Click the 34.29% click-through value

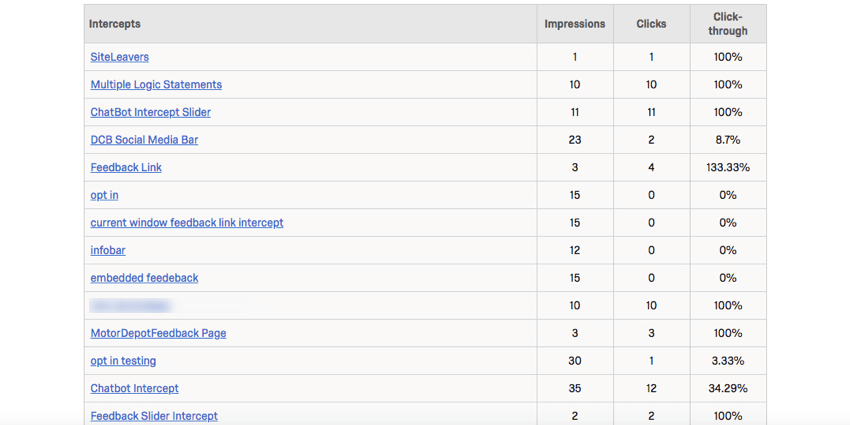(x=727, y=388)
